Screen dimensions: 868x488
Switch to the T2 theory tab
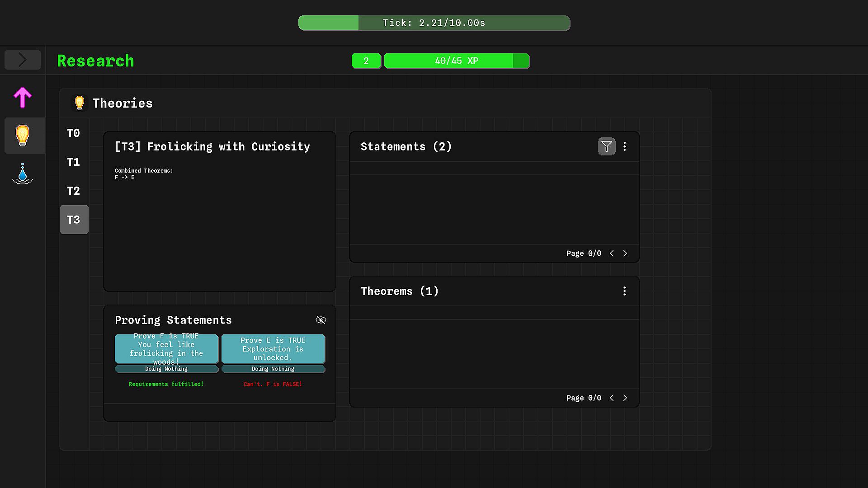coord(73,191)
